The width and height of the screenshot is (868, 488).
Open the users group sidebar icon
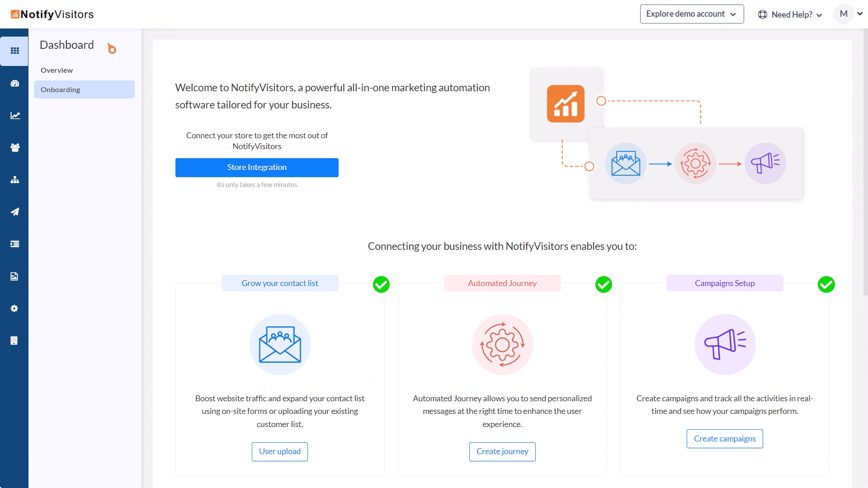pyautogui.click(x=14, y=148)
